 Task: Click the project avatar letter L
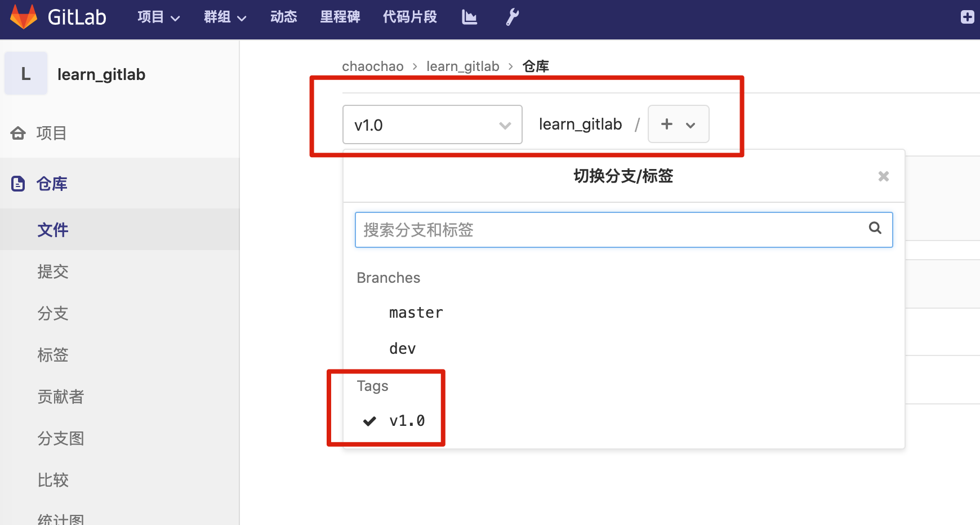(26, 73)
